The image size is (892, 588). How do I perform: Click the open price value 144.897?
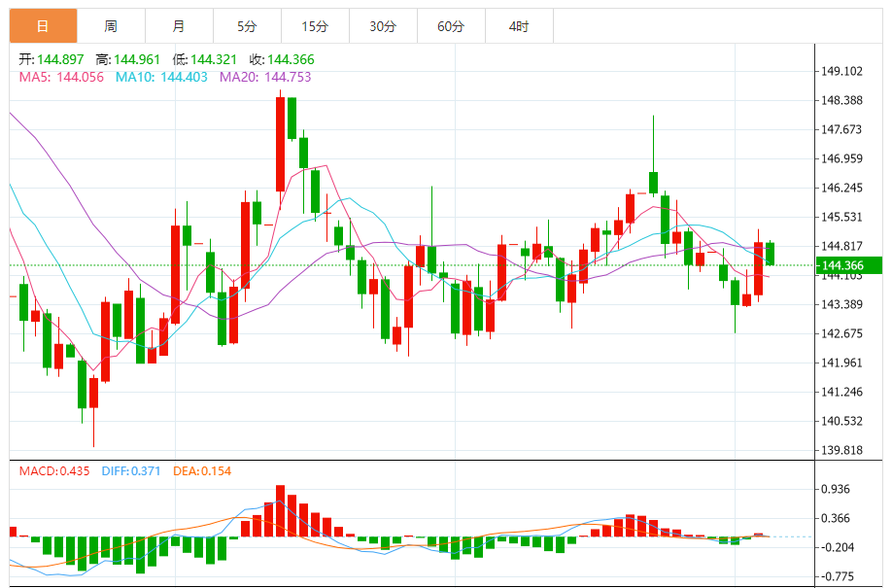tap(60, 59)
